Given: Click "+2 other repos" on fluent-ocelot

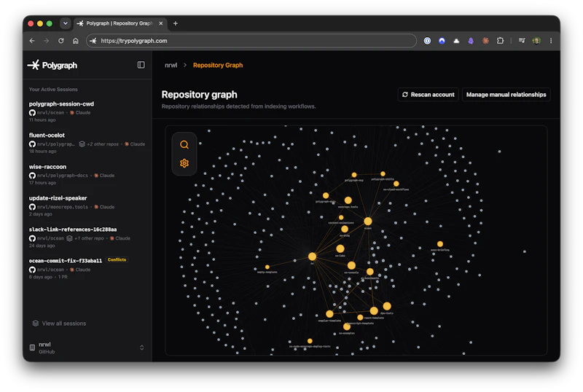Looking at the screenshot, I should pyautogui.click(x=103, y=144).
